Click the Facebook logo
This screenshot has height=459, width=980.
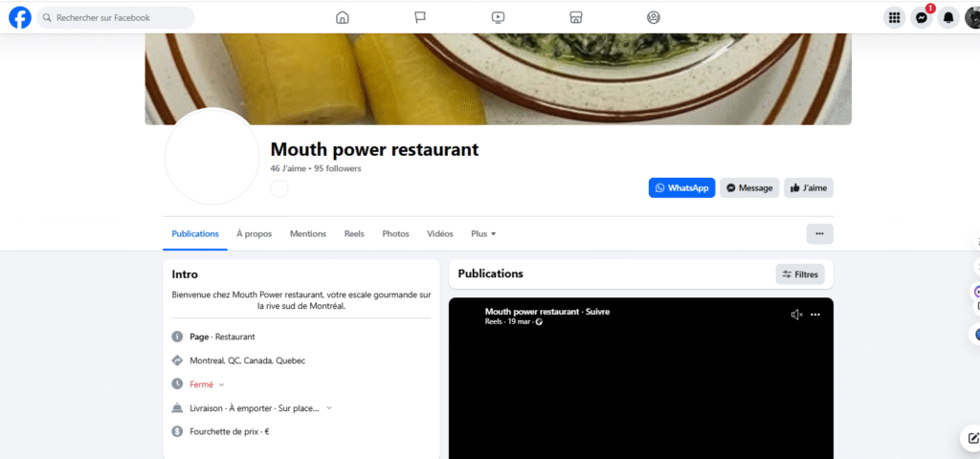coord(20,17)
